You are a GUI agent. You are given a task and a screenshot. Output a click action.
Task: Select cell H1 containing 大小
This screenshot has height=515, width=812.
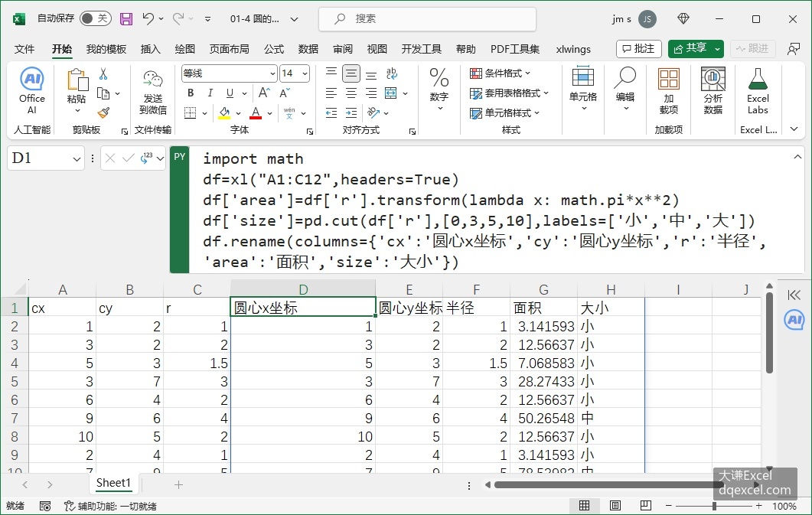click(x=611, y=308)
